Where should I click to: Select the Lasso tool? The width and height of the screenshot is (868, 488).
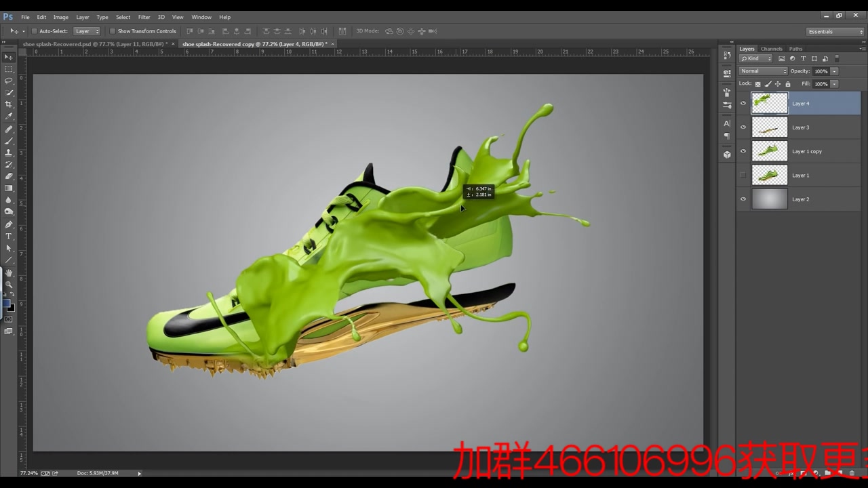(x=9, y=81)
